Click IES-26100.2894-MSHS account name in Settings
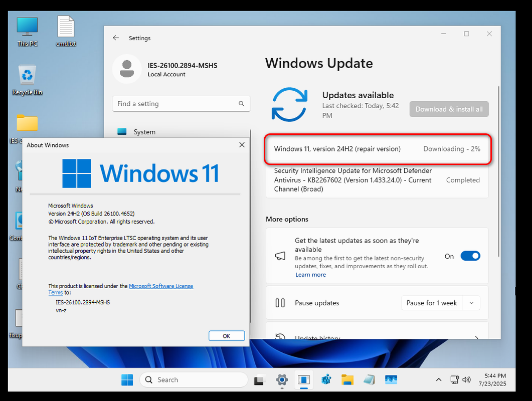The width and height of the screenshot is (532, 401). (x=183, y=66)
